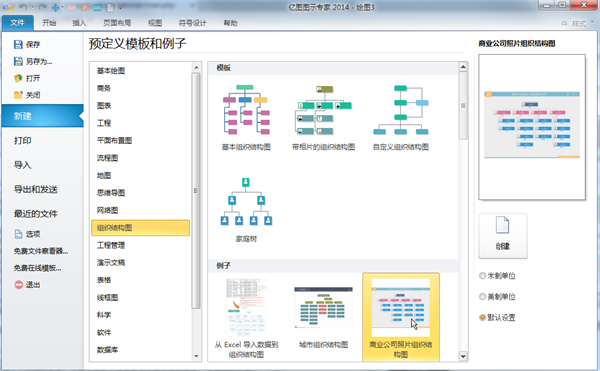Screen dimensions: 600x371
Task: Click template pane scroll-down arrow
Action: [463, 356]
